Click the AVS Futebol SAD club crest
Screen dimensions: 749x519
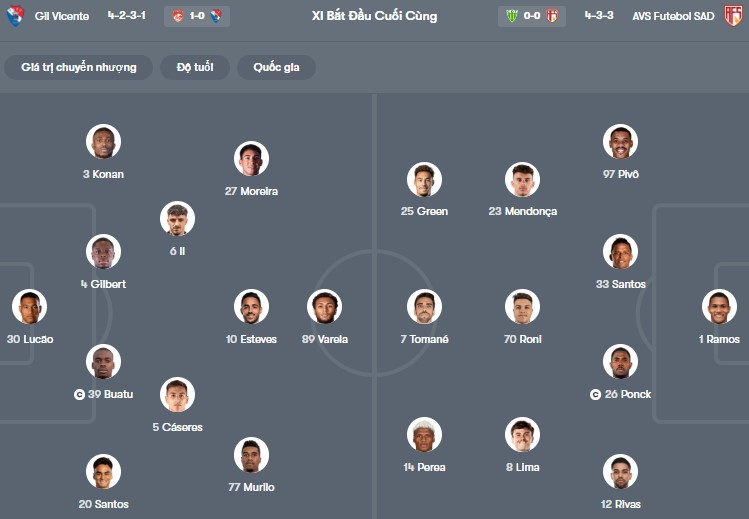click(733, 16)
